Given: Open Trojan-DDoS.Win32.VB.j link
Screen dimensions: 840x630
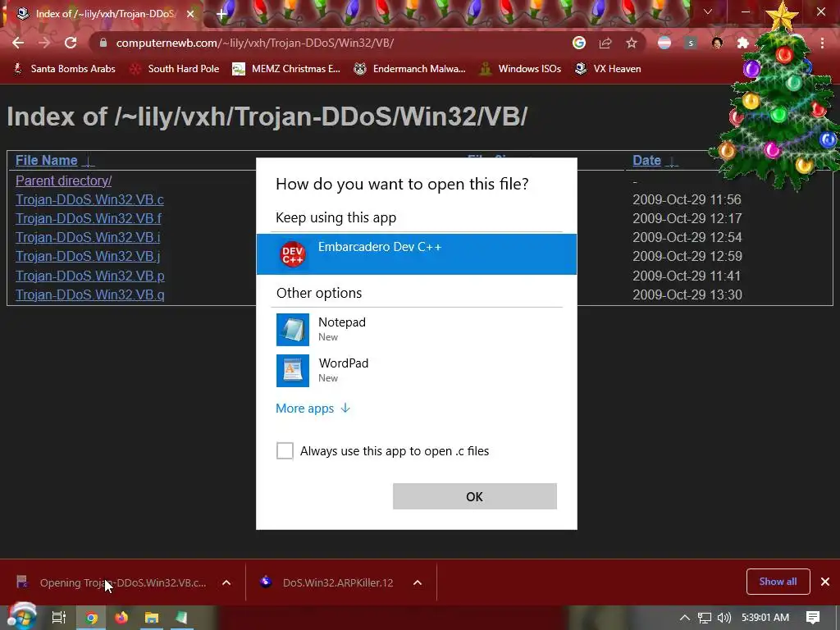Looking at the screenshot, I should pyautogui.click(x=88, y=256).
